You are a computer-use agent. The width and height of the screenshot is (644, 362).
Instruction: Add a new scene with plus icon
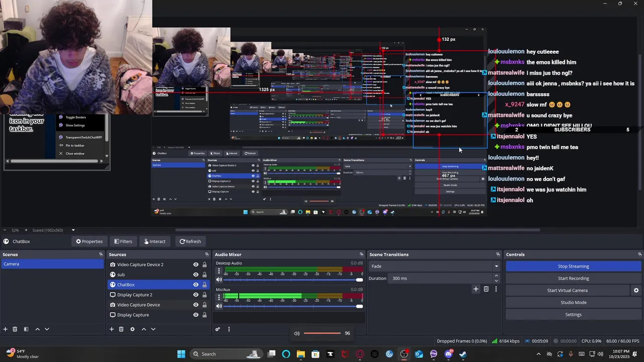click(x=6, y=329)
